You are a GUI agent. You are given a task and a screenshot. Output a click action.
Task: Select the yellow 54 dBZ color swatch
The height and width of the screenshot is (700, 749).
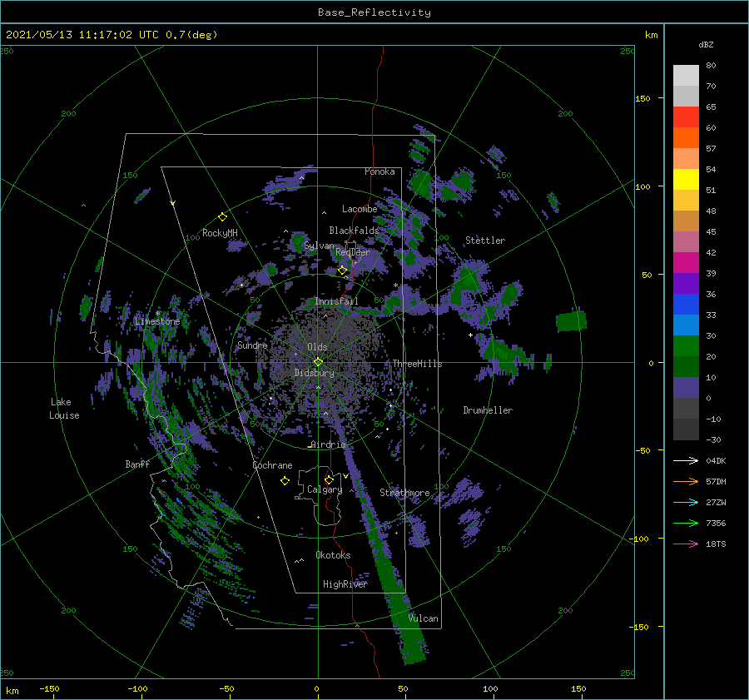(686, 180)
